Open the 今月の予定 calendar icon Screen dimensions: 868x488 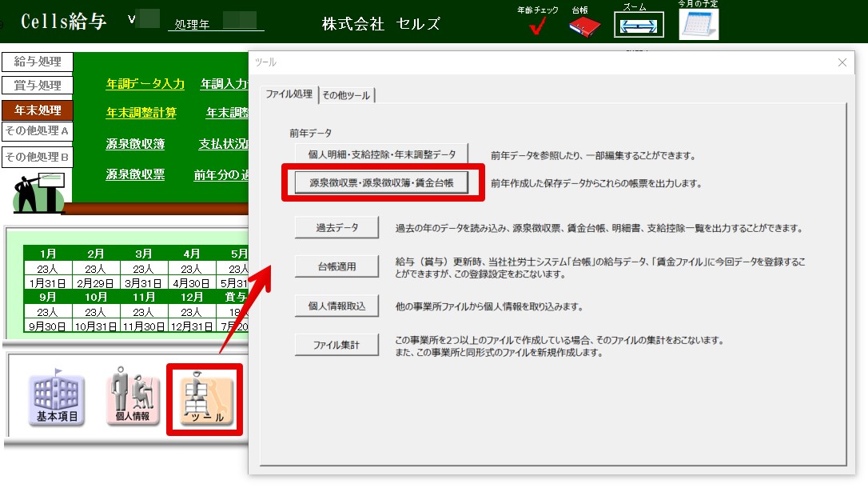(x=699, y=24)
